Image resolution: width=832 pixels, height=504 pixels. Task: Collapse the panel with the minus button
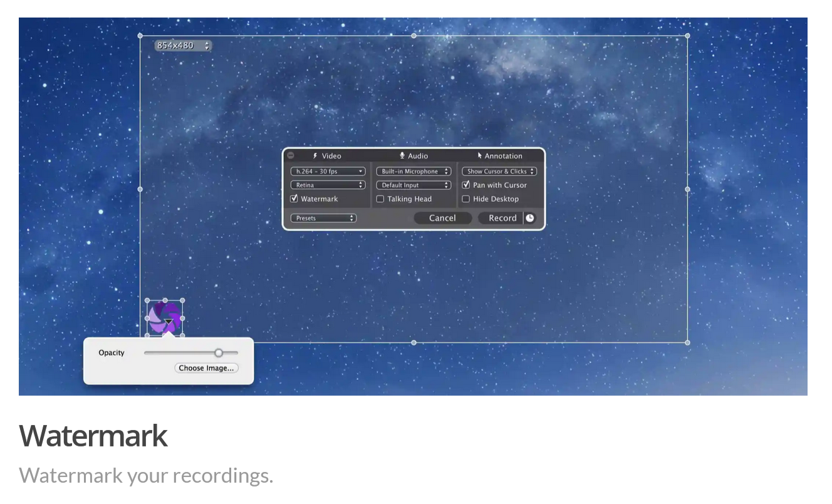291,155
